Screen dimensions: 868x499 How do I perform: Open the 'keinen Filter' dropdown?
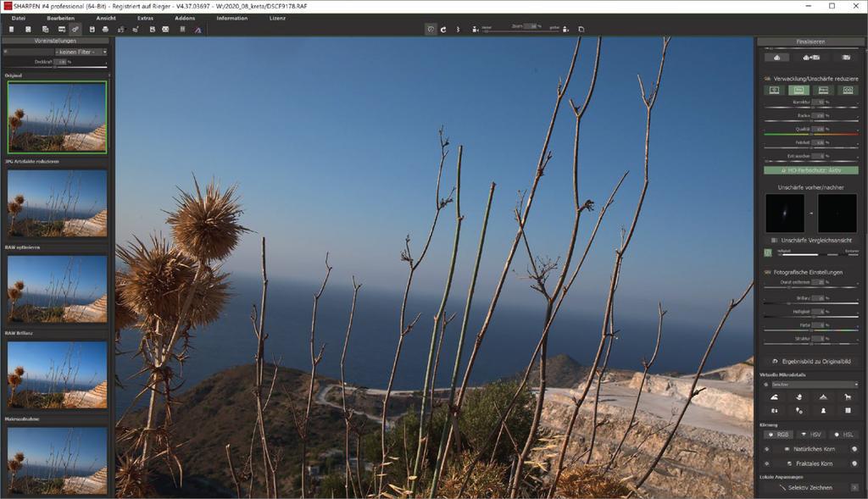point(81,52)
